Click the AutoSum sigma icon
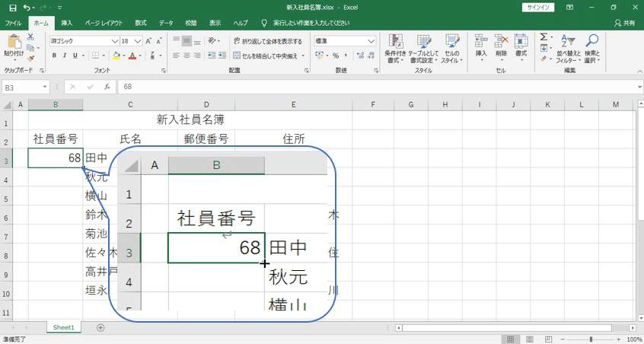The image size is (644, 344). point(544,37)
